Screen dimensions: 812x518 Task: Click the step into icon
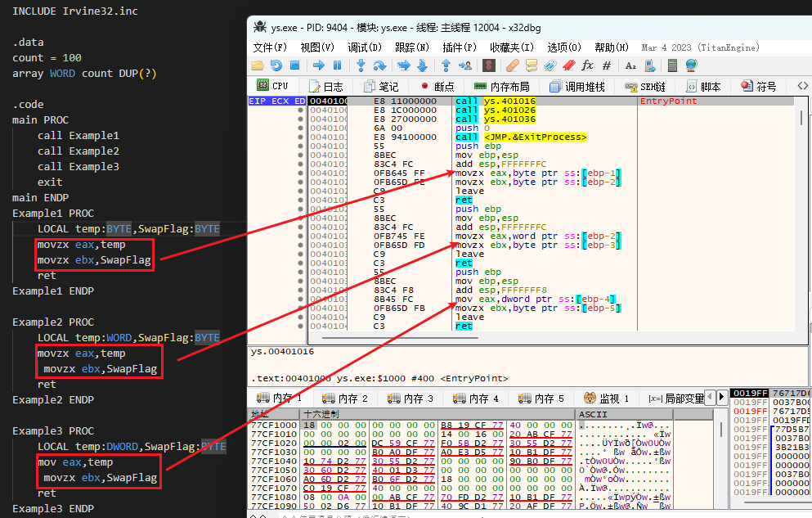tap(361, 65)
